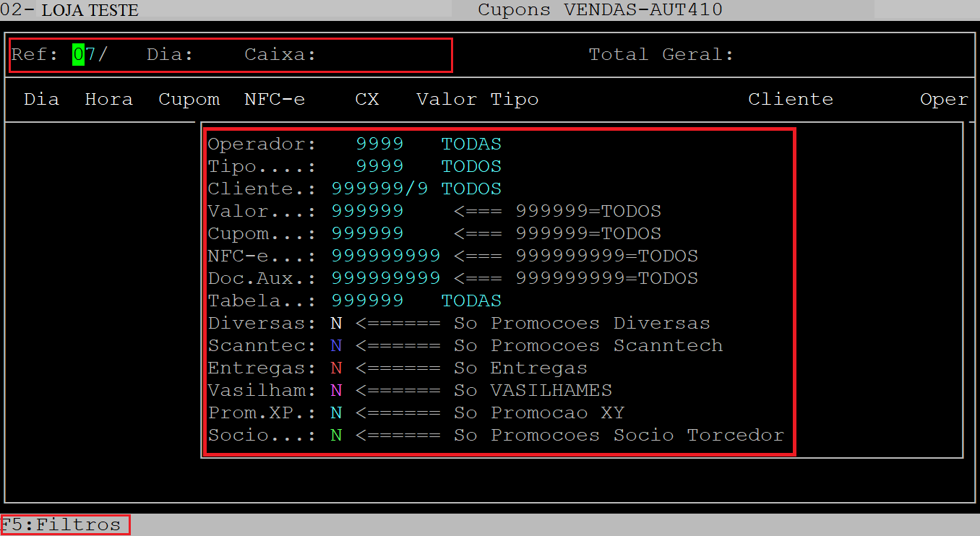
Task: Click the Dia column header
Action: tap(41, 99)
